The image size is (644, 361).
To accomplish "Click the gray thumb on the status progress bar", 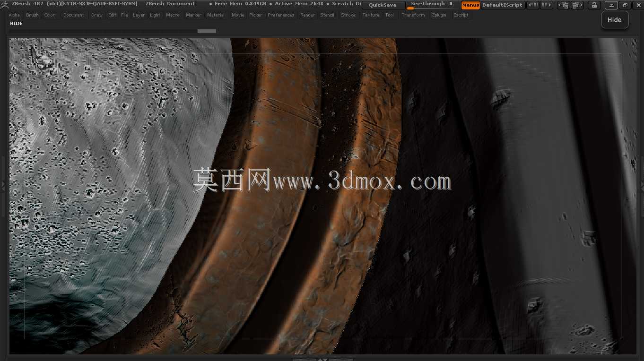I will (207, 31).
